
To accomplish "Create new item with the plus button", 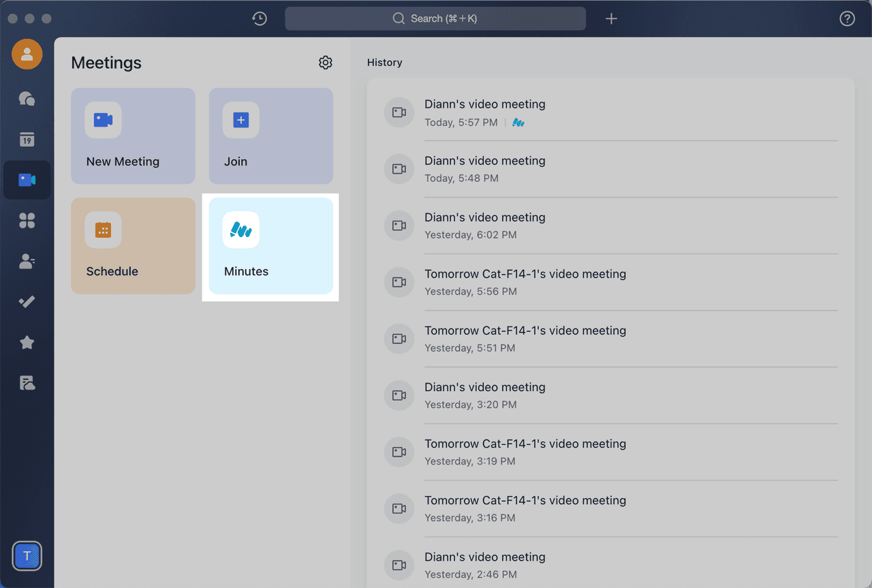I will pos(611,18).
